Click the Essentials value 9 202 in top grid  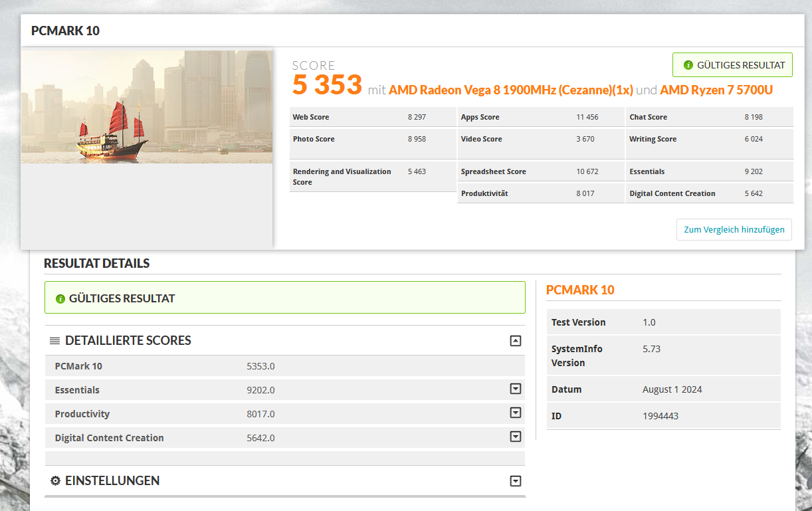click(754, 171)
